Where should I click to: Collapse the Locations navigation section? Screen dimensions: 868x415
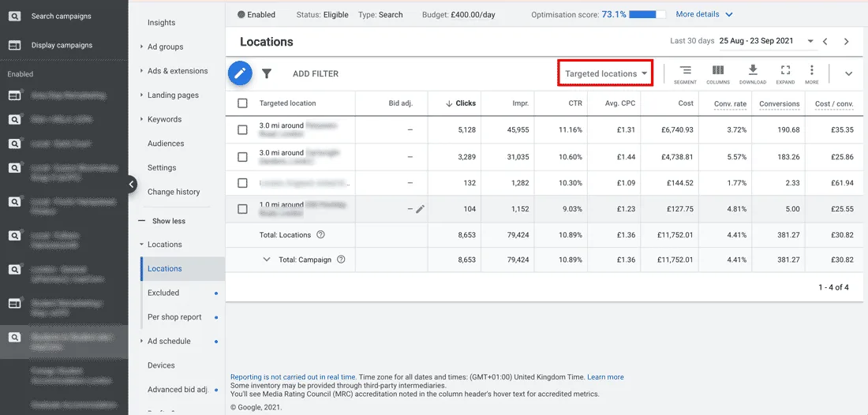coord(141,245)
